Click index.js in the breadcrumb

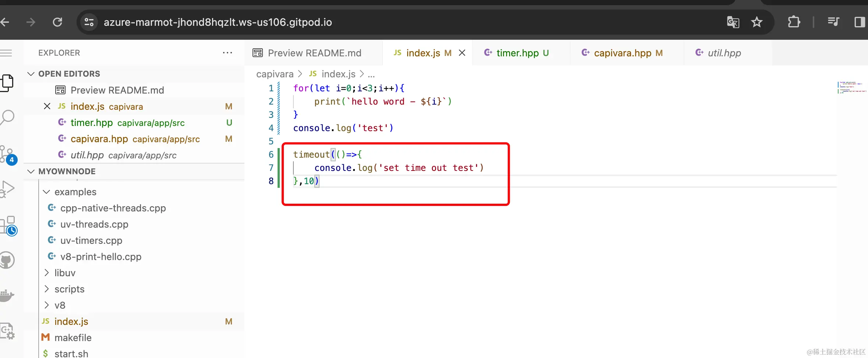(x=333, y=74)
